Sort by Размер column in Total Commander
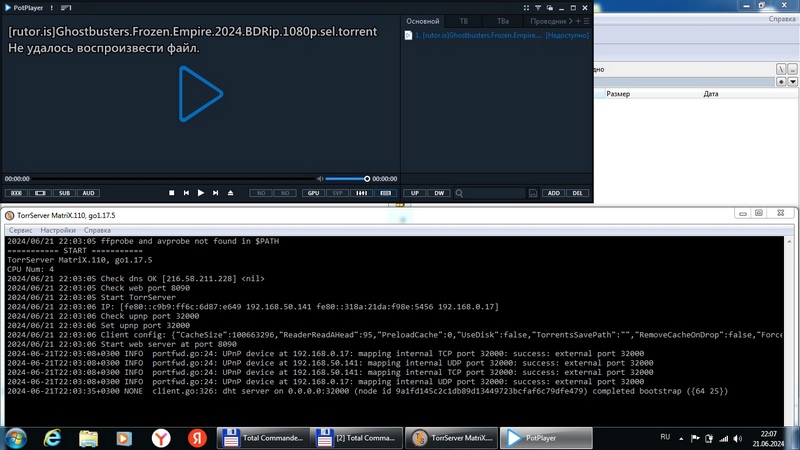 (618, 94)
